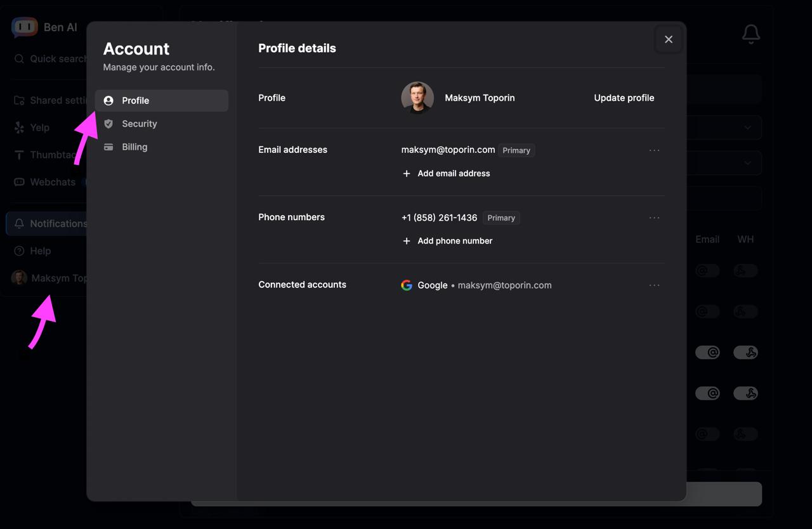Viewport: 812px width, 529px height.
Task: Click the Primary badge next to the email
Action: click(x=516, y=150)
